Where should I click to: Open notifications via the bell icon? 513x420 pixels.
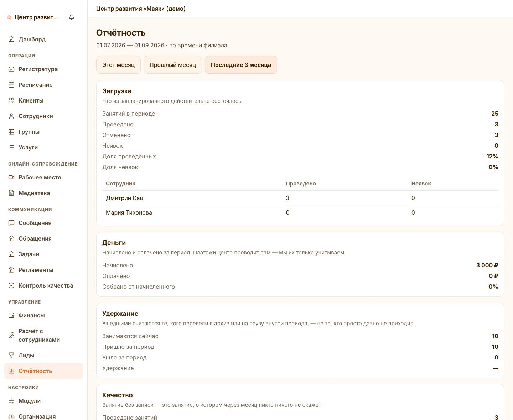[x=72, y=17]
